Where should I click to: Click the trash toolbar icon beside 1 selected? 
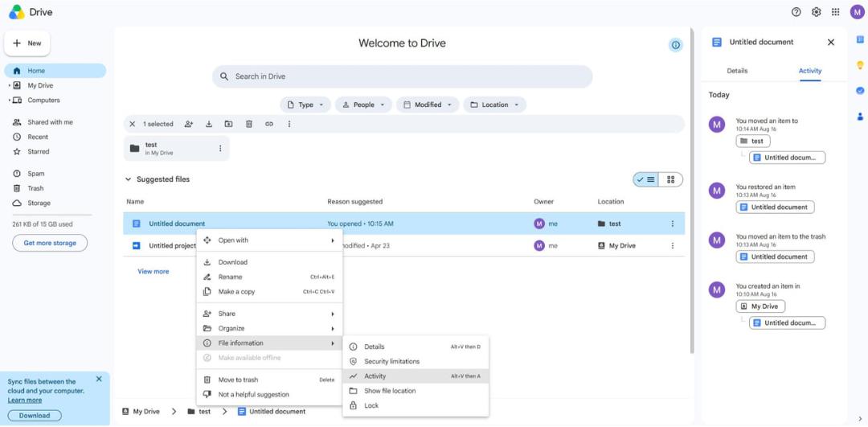[249, 124]
